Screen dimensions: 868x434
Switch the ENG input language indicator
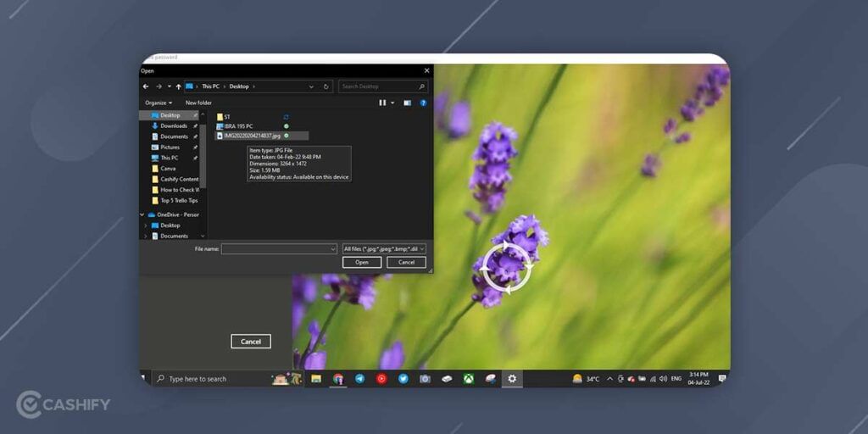[676, 379]
